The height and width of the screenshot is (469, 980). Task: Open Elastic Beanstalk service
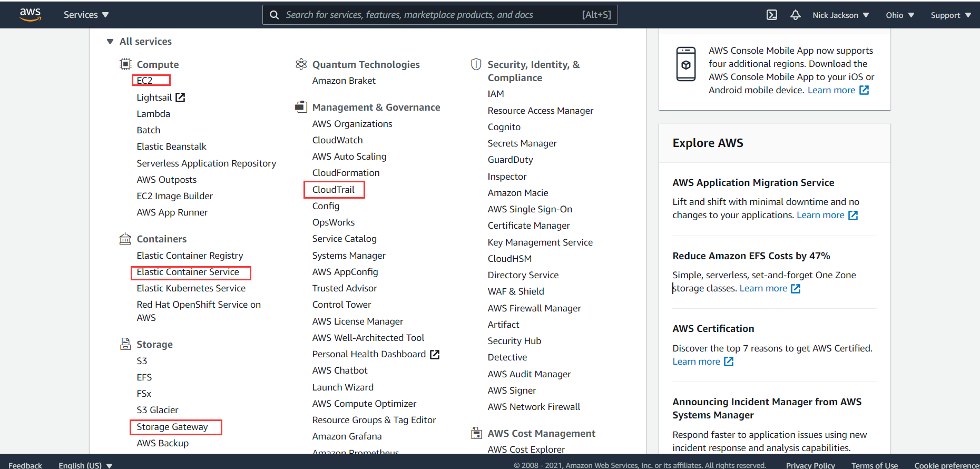pyautogui.click(x=172, y=146)
